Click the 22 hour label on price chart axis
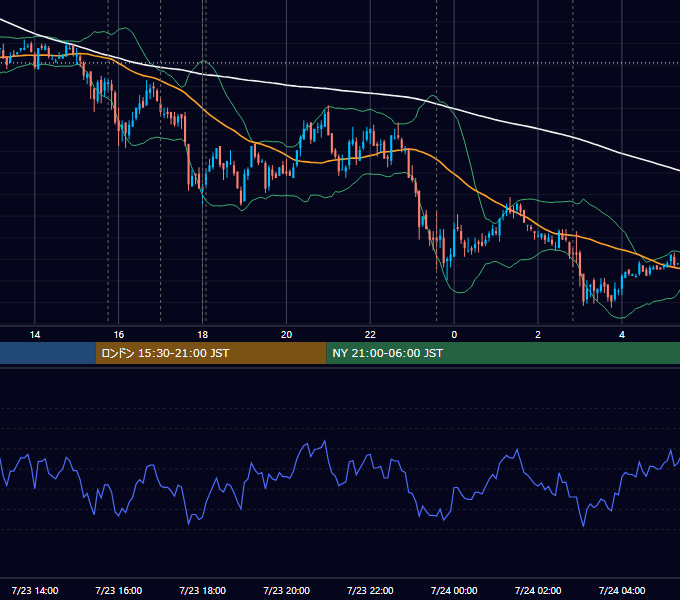The width and height of the screenshot is (680, 600). (x=370, y=334)
